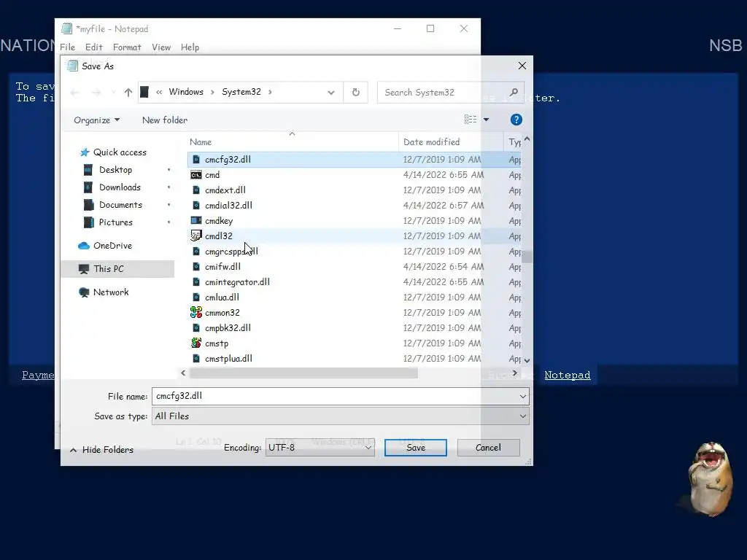Image resolution: width=747 pixels, height=560 pixels.
Task: Click the Cancel button
Action: pyautogui.click(x=488, y=448)
